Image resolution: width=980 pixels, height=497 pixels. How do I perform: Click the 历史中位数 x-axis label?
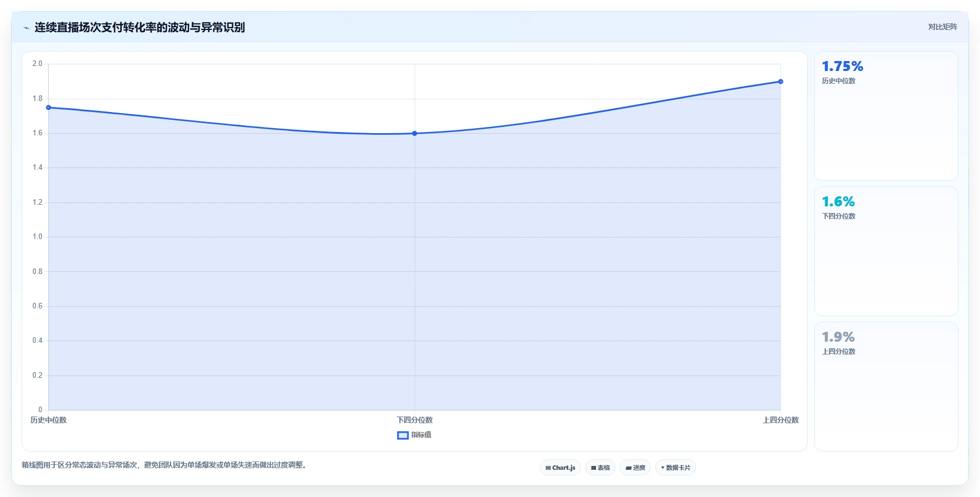tap(48, 420)
